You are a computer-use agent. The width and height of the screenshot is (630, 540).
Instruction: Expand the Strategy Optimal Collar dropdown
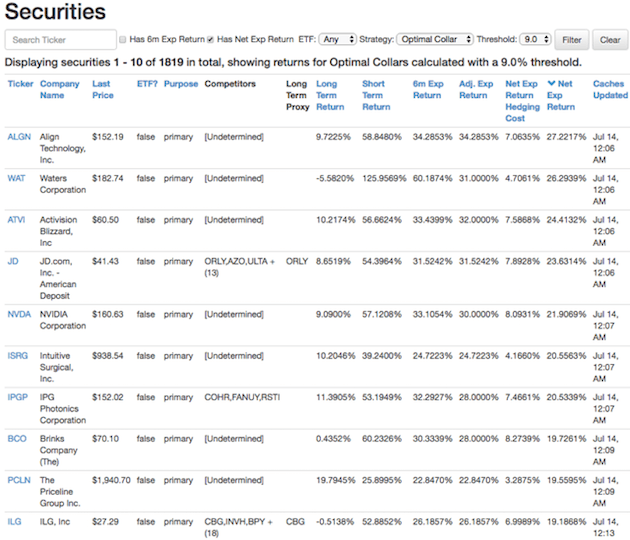(434, 40)
